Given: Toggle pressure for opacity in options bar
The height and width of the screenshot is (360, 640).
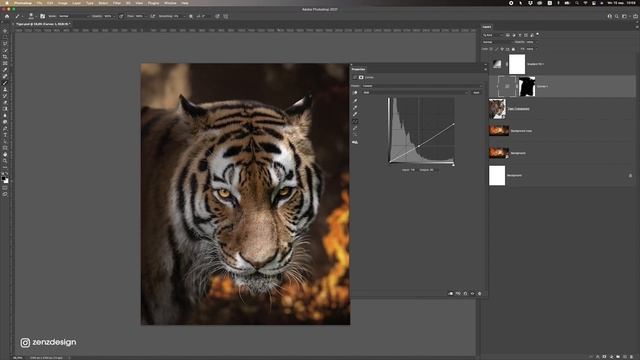Looking at the screenshot, I should 121,16.
